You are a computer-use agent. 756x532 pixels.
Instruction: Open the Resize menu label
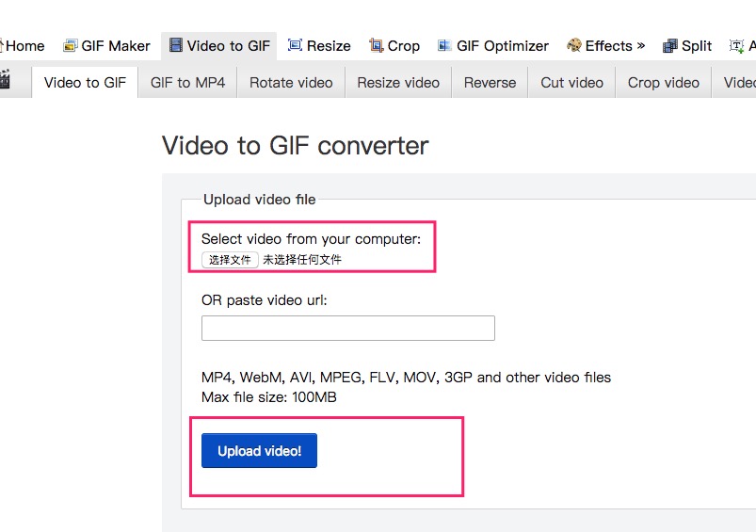click(x=329, y=46)
